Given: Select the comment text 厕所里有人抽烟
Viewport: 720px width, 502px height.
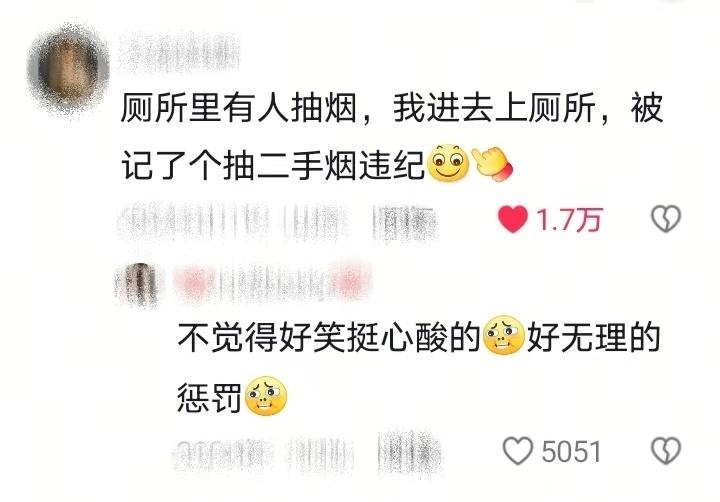Looking at the screenshot, I should click(239, 108).
